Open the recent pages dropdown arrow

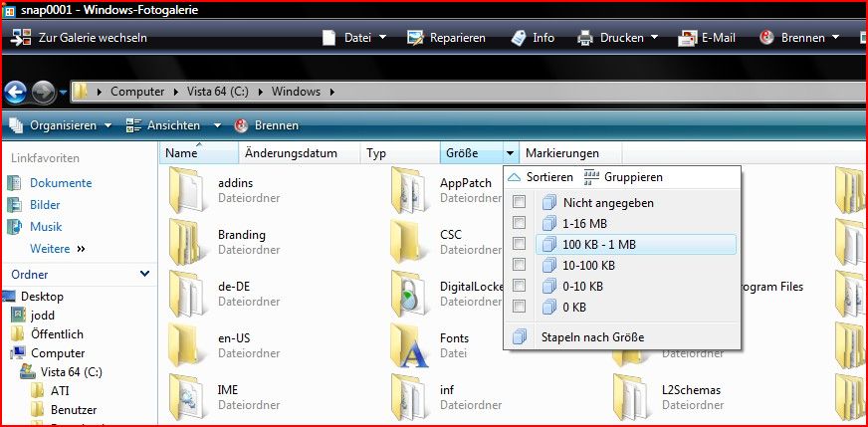[63, 93]
